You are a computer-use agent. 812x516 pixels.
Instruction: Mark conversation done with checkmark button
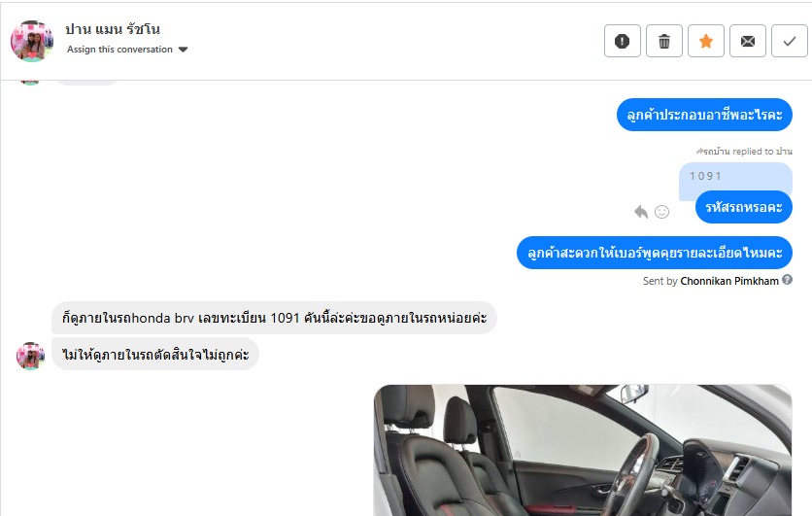click(790, 41)
